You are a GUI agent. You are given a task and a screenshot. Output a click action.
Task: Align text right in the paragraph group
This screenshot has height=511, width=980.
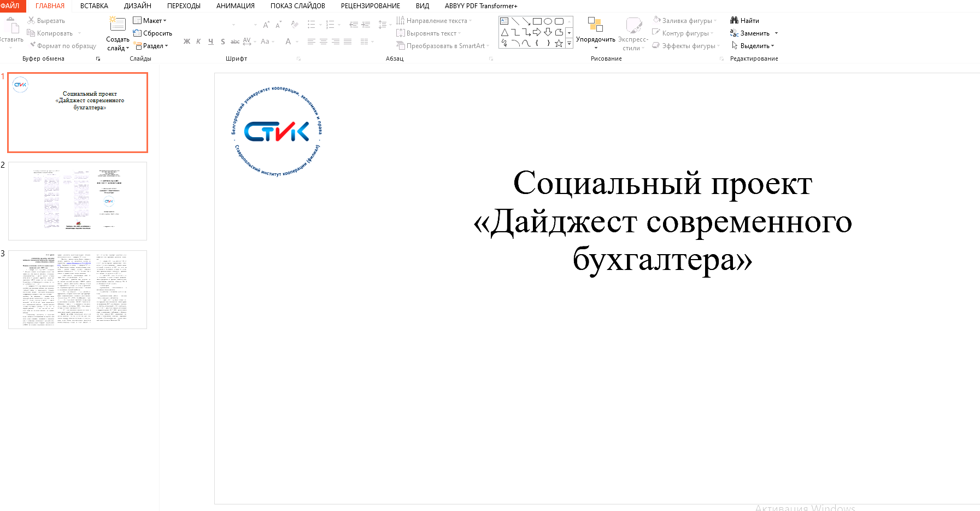[336, 42]
